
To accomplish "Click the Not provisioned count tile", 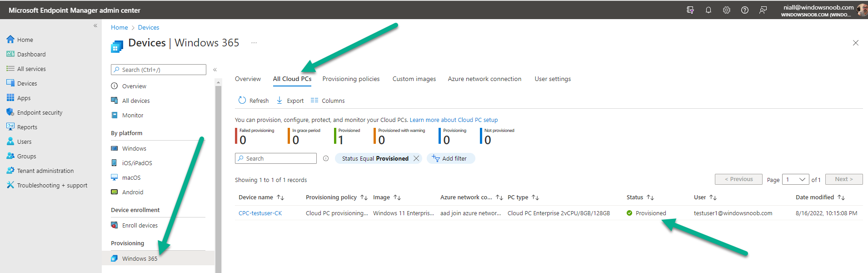I will pyautogui.click(x=498, y=136).
